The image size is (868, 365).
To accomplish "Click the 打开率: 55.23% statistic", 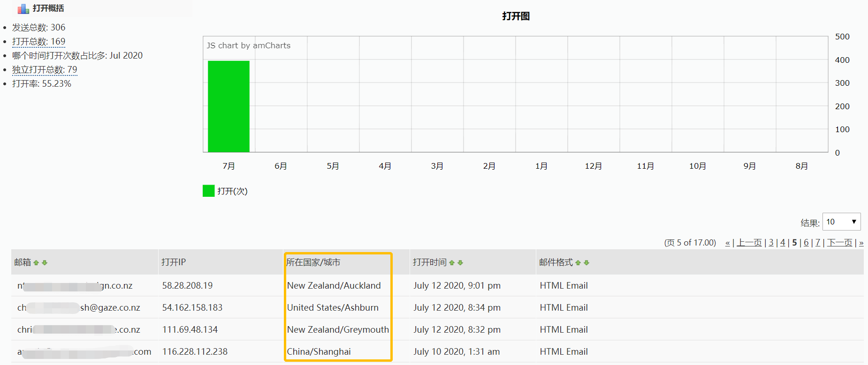I will (x=42, y=84).
